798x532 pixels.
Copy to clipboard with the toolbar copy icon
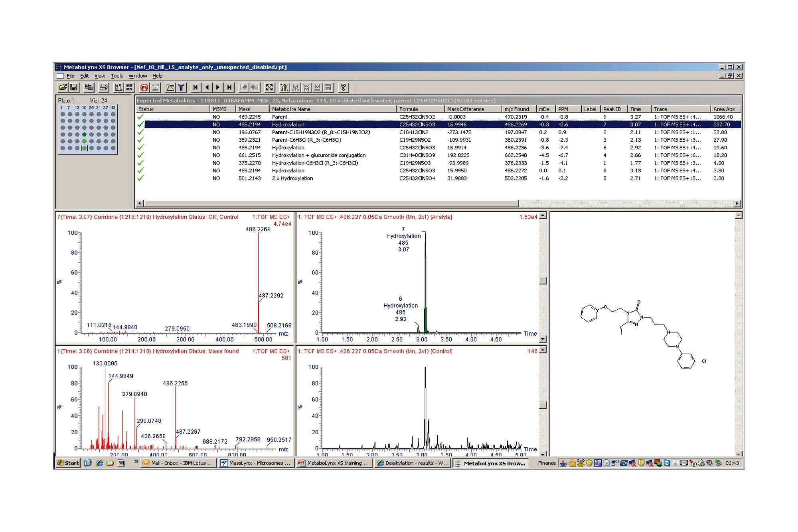coord(89,87)
